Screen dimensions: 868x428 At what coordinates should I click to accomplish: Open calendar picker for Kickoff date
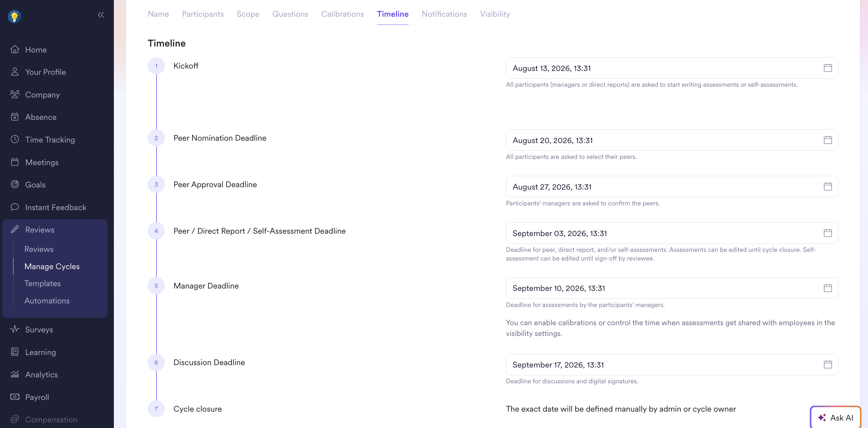click(x=827, y=68)
